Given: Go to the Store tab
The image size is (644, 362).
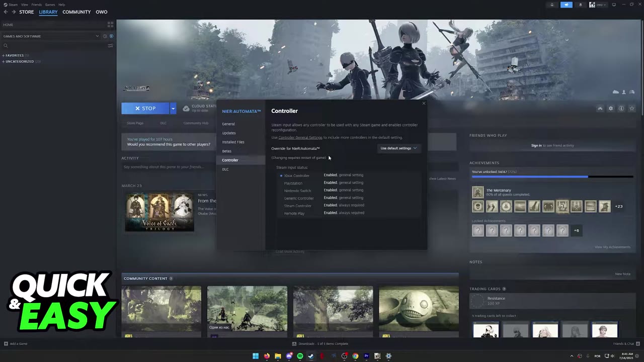Looking at the screenshot, I should click(27, 12).
